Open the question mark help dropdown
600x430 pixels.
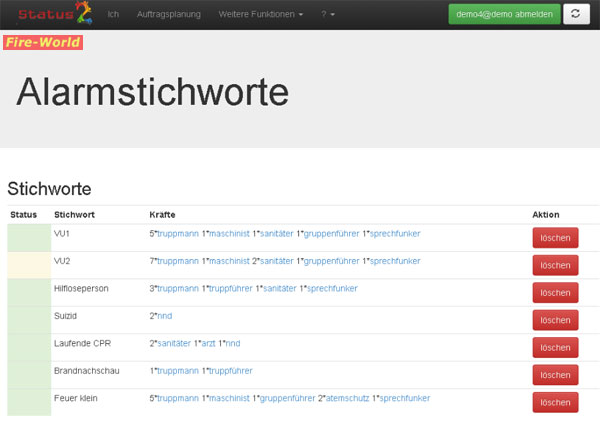pyautogui.click(x=328, y=14)
